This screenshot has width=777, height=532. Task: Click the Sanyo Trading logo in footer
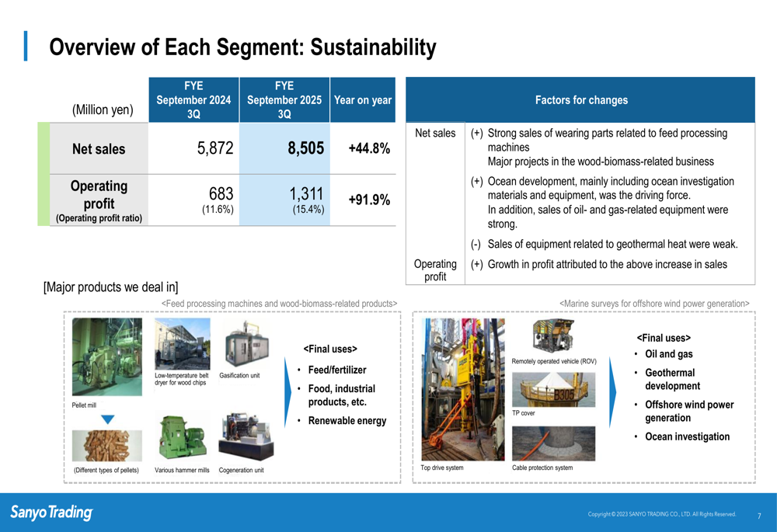pos(51,512)
